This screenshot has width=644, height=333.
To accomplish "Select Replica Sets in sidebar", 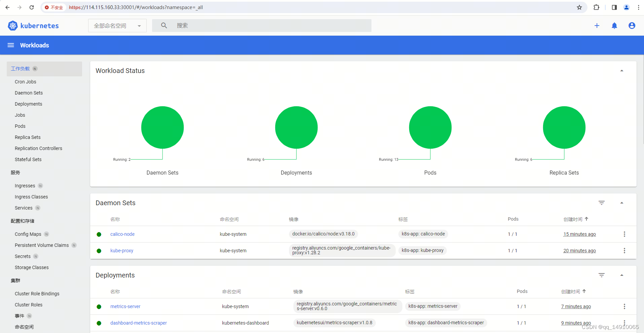I will 28,137.
